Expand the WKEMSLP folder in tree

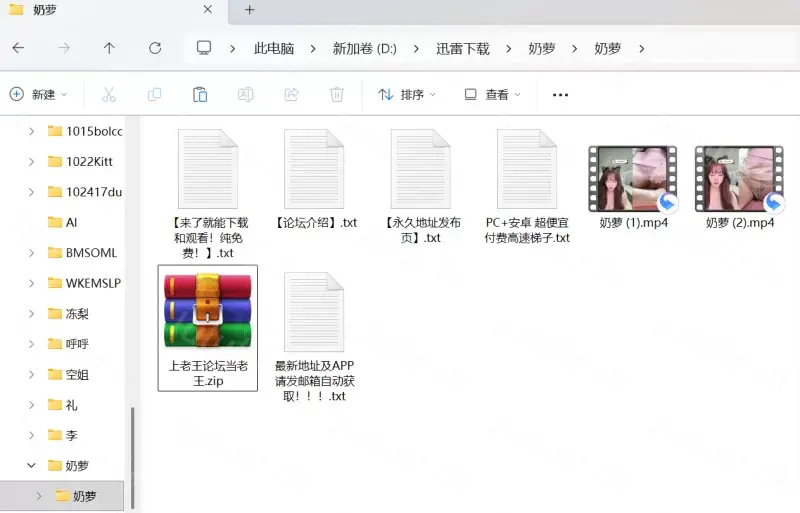[31, 283]
